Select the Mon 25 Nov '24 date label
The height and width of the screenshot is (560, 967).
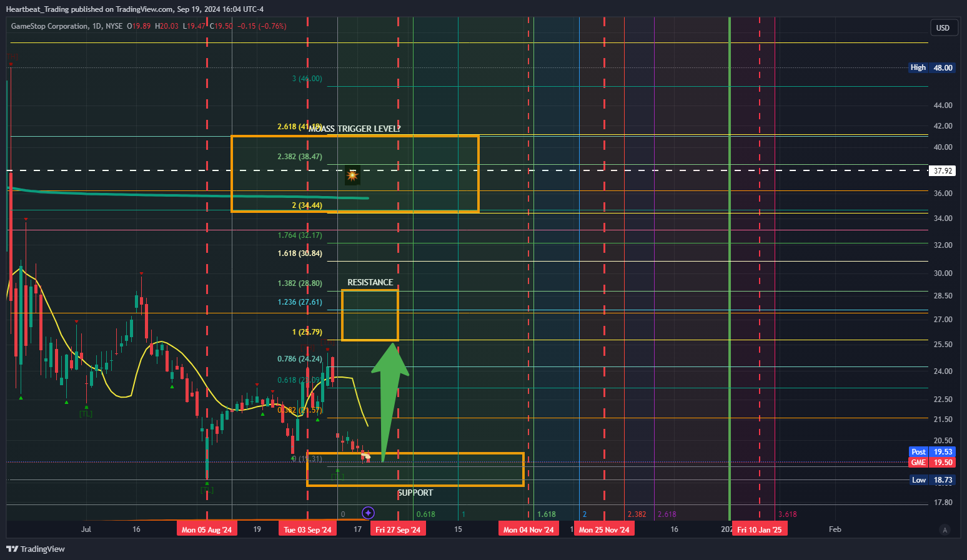click(x=604, y=529)
